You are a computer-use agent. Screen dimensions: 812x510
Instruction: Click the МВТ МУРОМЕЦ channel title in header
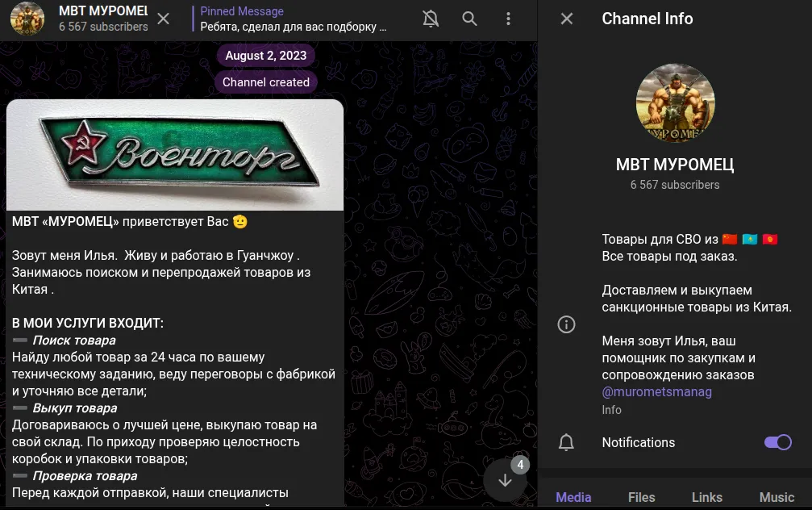tap(103, 10)
